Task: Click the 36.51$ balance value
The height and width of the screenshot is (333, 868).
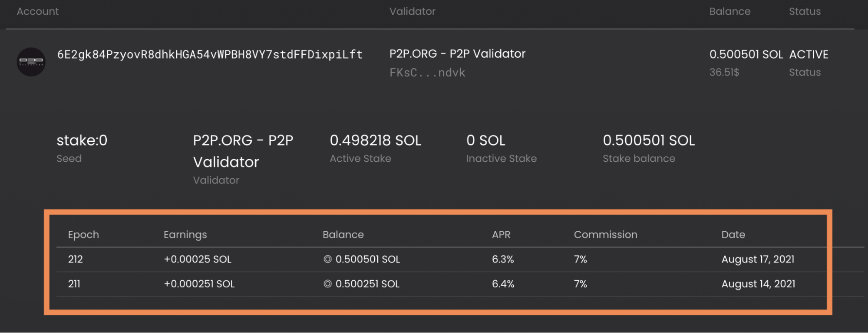Action: coord(724,73)
